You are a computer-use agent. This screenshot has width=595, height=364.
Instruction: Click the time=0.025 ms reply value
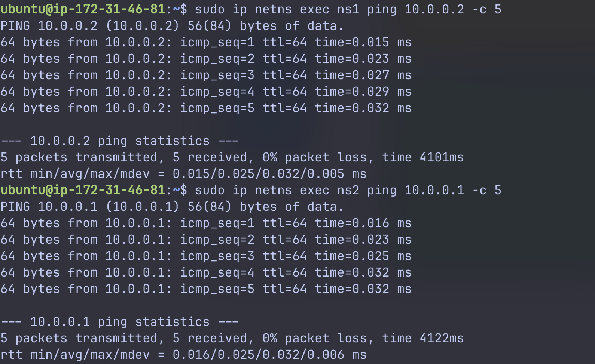[363, 256]
